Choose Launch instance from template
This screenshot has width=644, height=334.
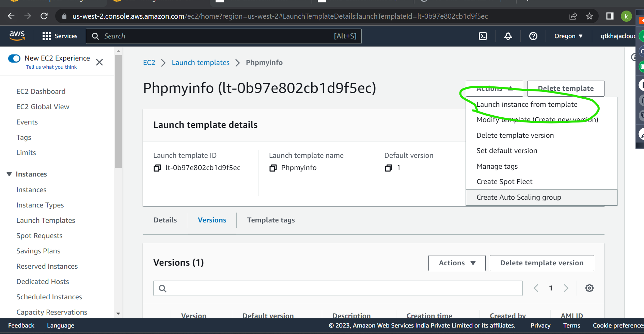[527, 104]
